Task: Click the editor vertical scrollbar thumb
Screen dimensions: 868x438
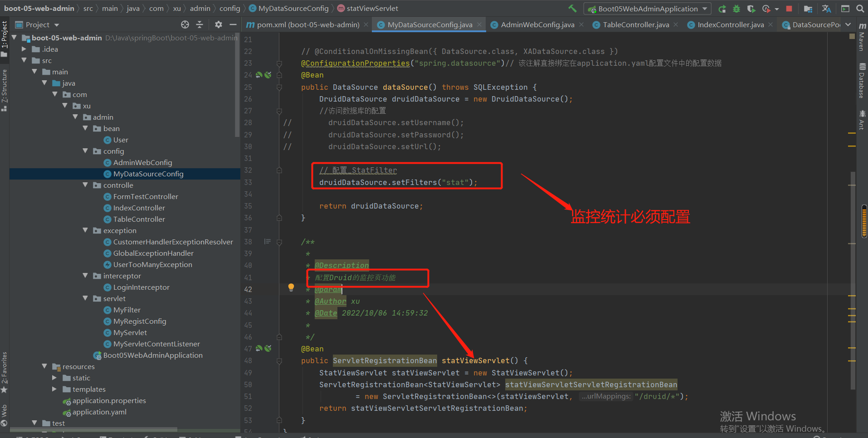Action: pos(853,280)
